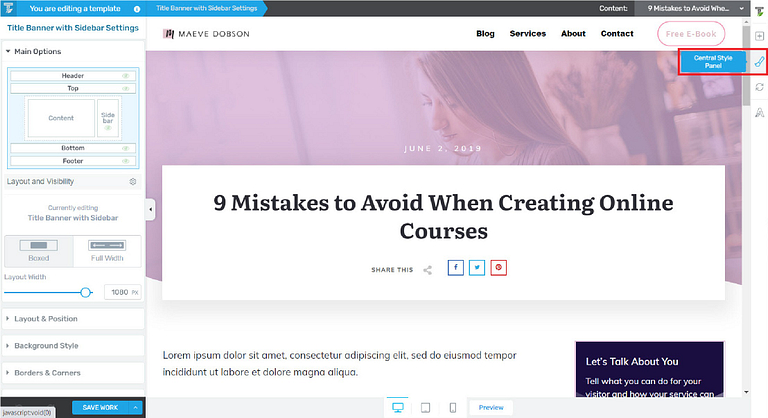Expand the Borders & Corners section
The image size is (768, 418).
73,372
